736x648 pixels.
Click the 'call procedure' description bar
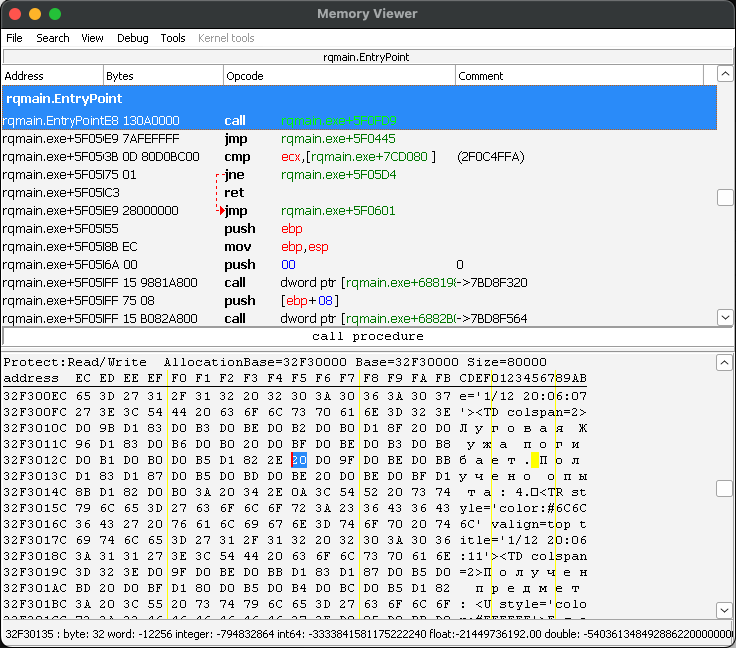pos(368,336)
